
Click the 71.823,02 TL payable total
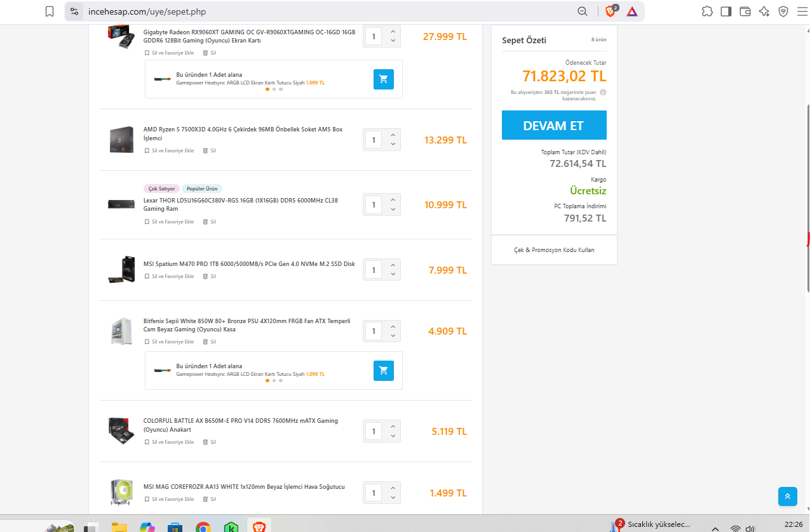click(x=564, y=76)
